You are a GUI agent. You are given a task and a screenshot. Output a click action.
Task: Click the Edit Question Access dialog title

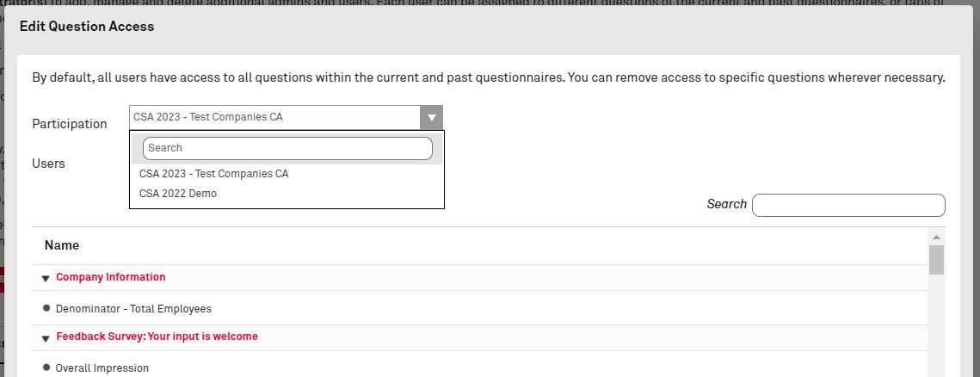point(87,27)
